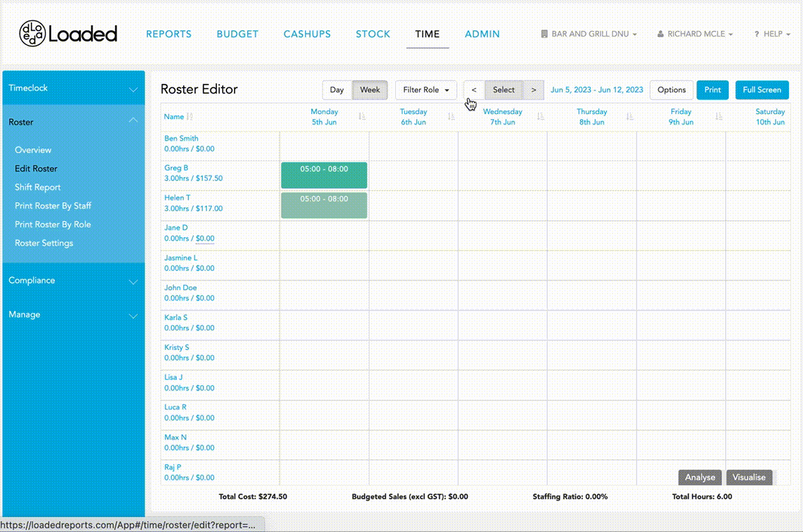
Task: Go to the next week
Action: click(x=534, y=90)
